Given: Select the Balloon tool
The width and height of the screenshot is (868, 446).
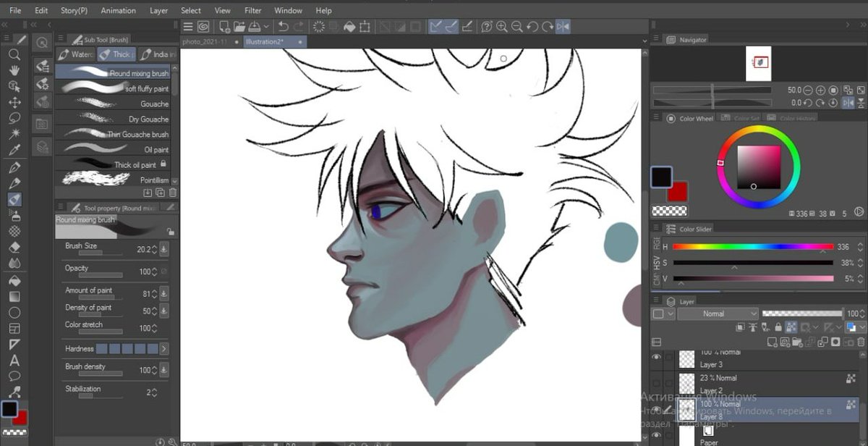Looking at the screenshot, I should [14, 376].
